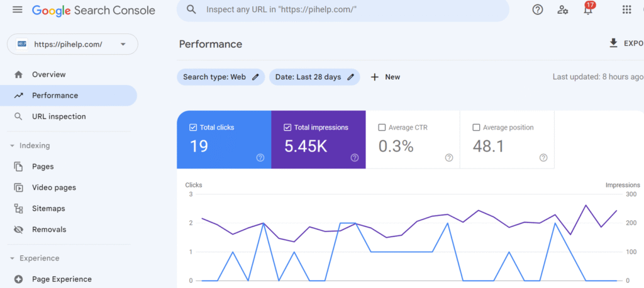
Task: Open help tooltip on Total impressions card
Action: (x=355, y=157)
